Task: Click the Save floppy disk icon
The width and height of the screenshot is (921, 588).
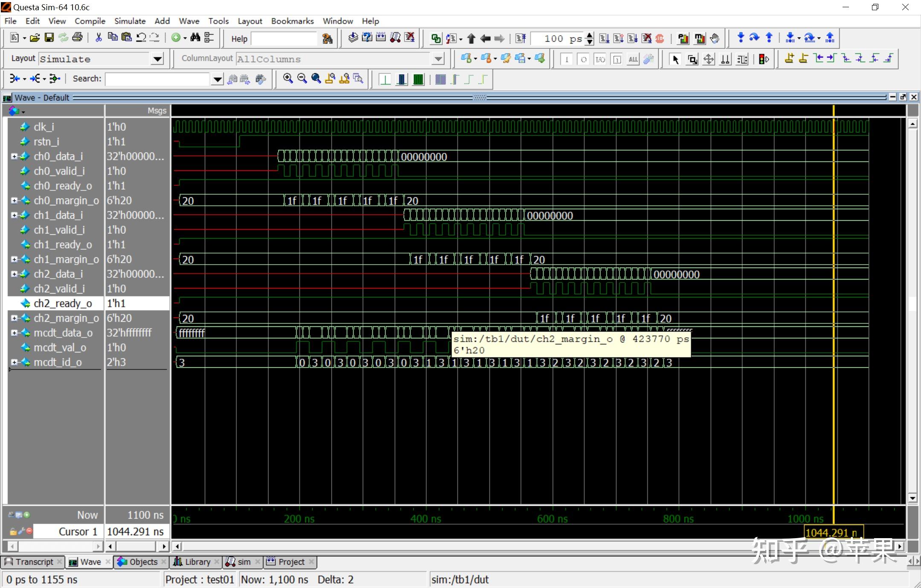Action: click(x=49, y=38)
